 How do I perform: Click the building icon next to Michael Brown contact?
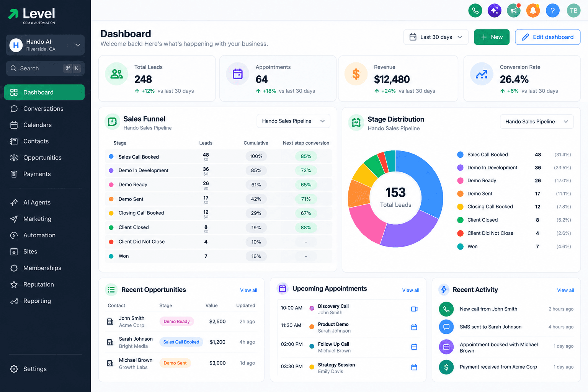tap(110, 363)
